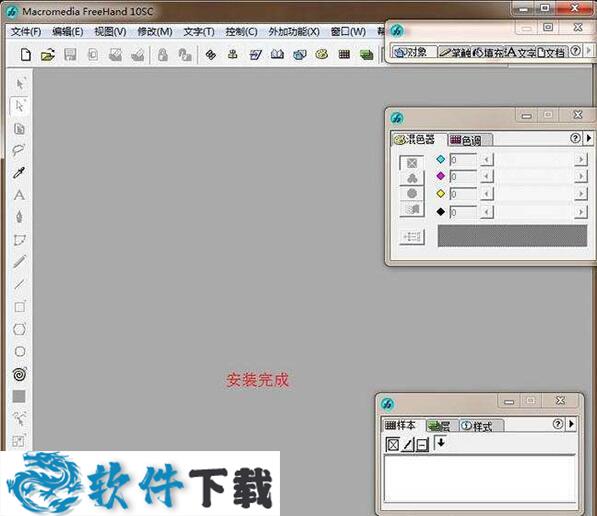Open the 外加功能(X) menu
The image size is (597, 516).
[294, 32]
